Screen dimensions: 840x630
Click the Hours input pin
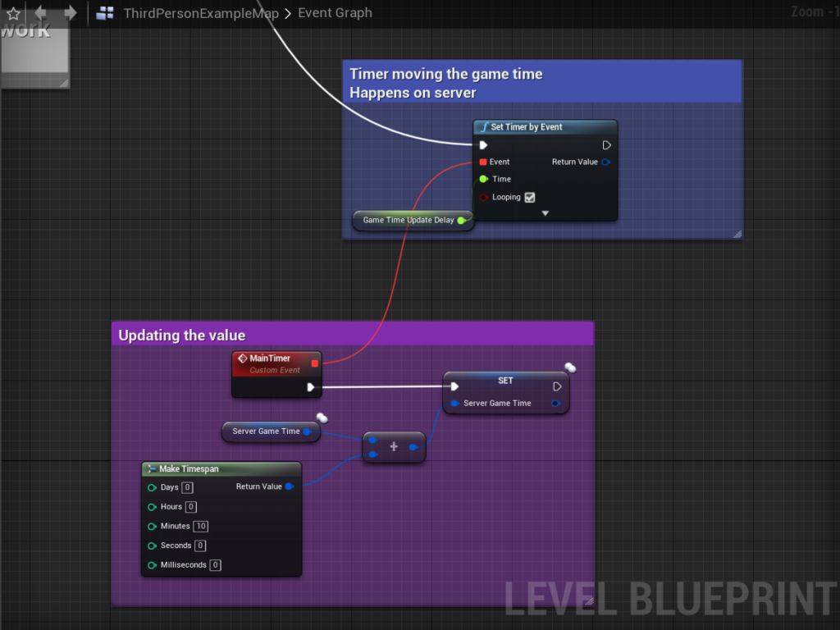point(152,507)
